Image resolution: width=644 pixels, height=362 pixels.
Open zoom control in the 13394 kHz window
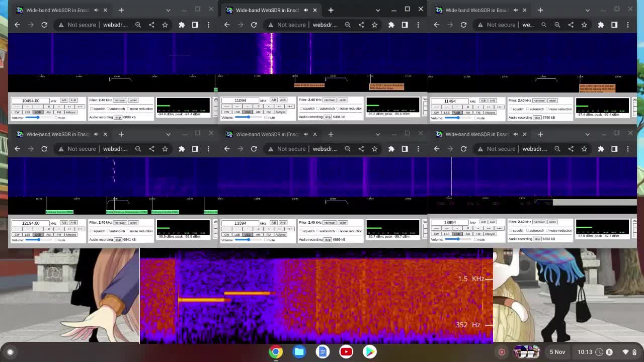(348, 149)
